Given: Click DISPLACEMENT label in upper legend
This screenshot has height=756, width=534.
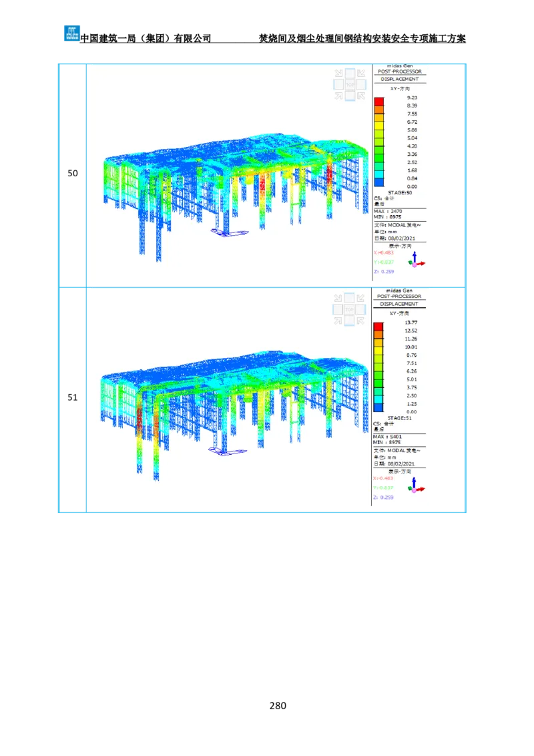Looking at the screenshot, I should tap(400, 79).
